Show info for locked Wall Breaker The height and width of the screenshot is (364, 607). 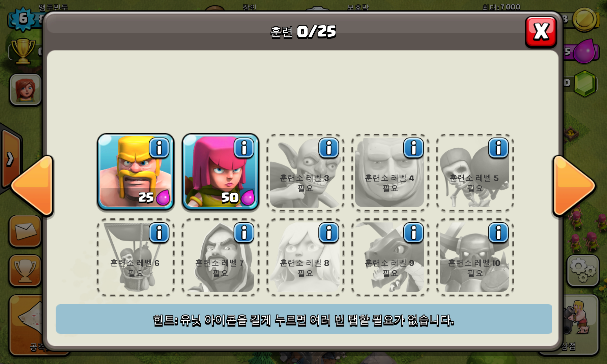tap(498, 148)
